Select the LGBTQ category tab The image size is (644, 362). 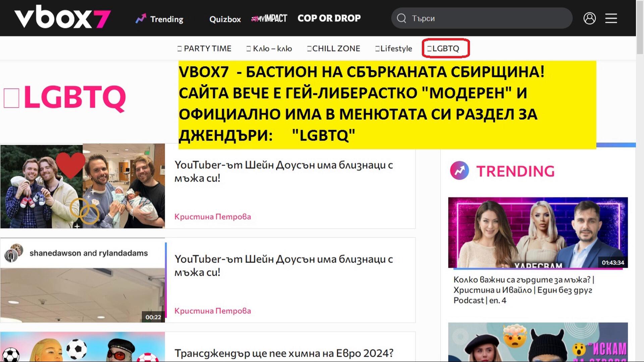[443, 49]
